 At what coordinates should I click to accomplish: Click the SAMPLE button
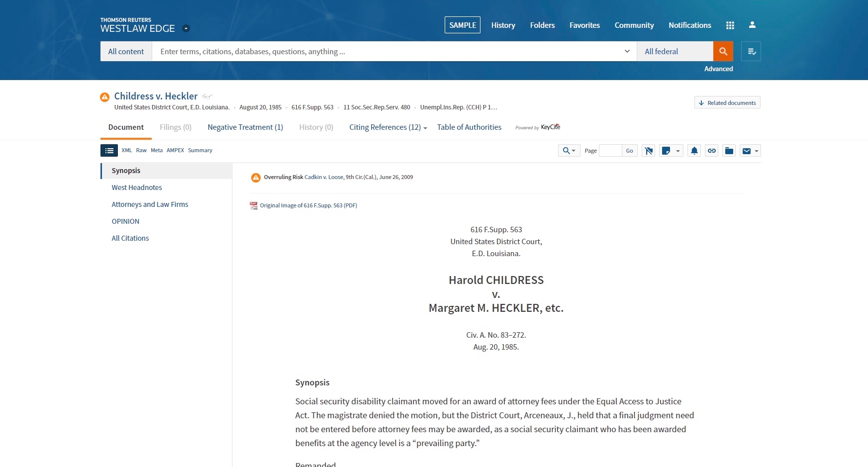[x=463, y=25]
